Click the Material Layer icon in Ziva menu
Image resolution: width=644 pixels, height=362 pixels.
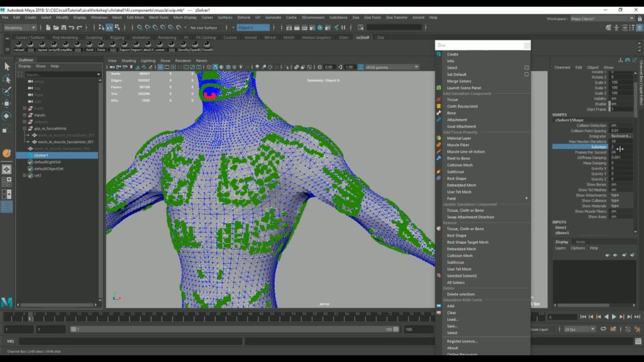coord(438,138)
